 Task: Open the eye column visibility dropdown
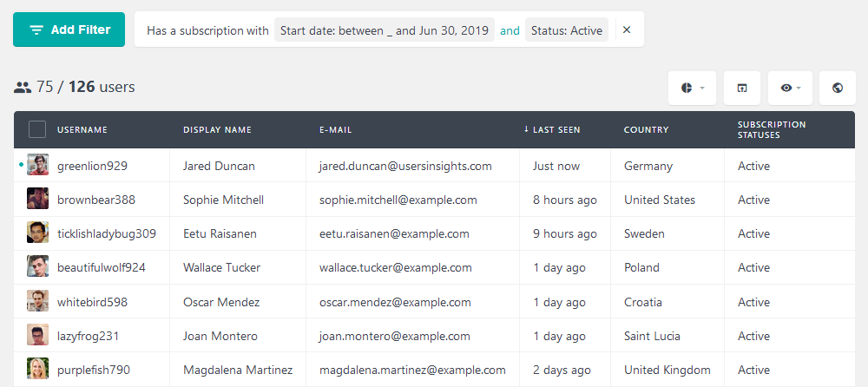point(790,88)
